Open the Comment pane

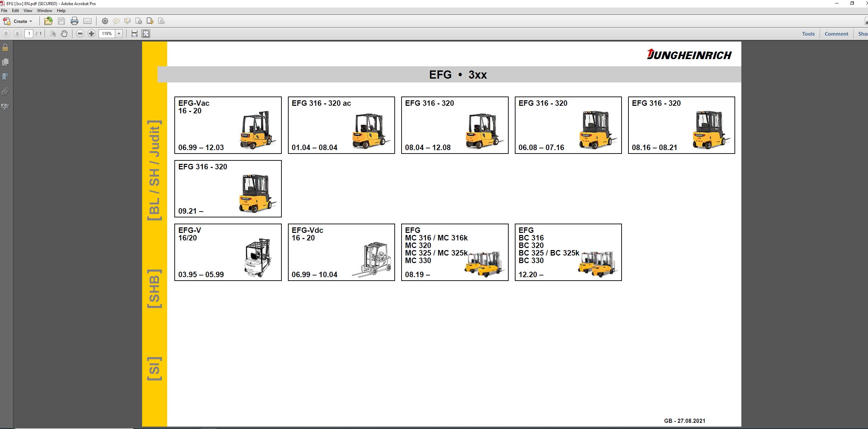click(x=836, y=34)
